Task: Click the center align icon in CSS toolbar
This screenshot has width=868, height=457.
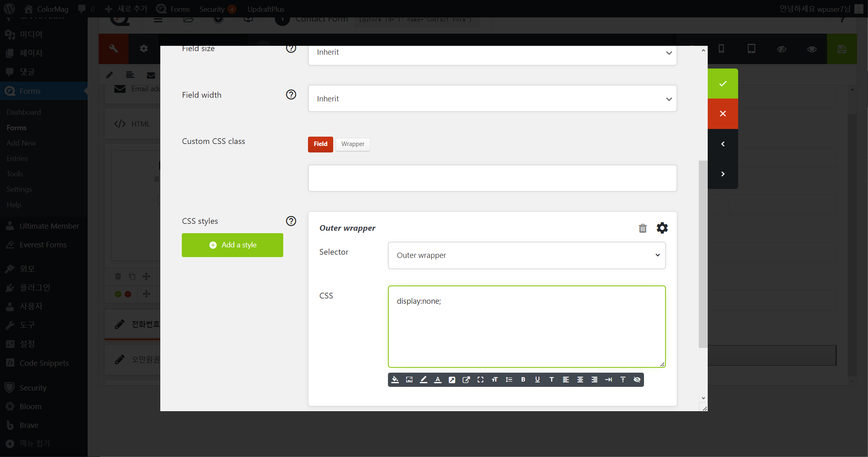Action: pyautogui.click(x=580, y=380)
